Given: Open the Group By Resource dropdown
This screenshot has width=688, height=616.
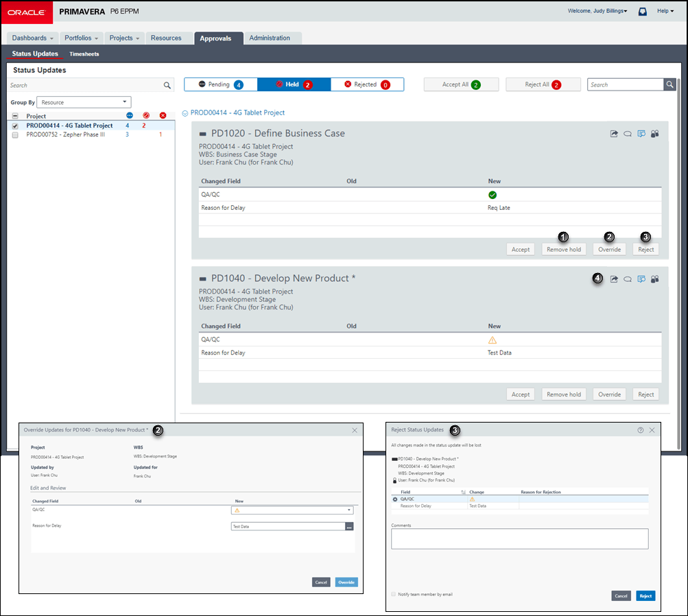Looking at the screenshot, I should coord(84,102).
